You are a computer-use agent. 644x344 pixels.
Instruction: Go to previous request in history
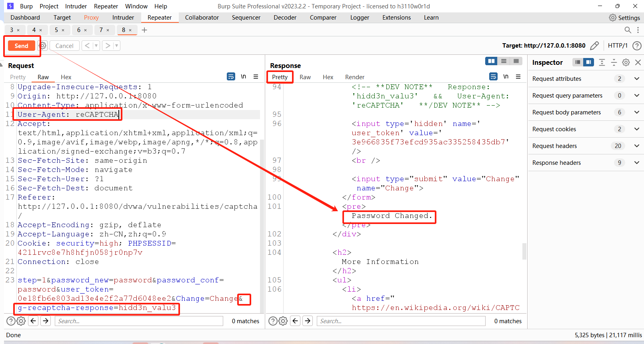[x=87, y=46]
